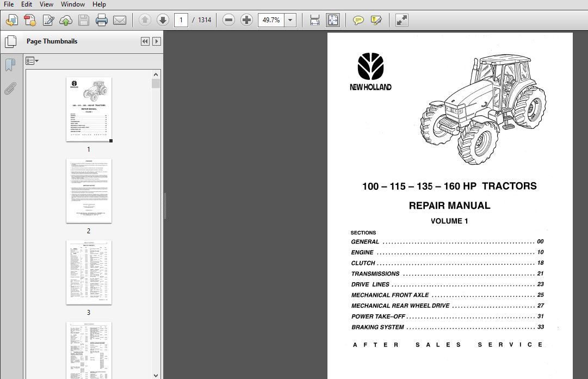Click the ENGINE section entry
This screenshot has width=588, height=379.
click(x=447, y=252)
